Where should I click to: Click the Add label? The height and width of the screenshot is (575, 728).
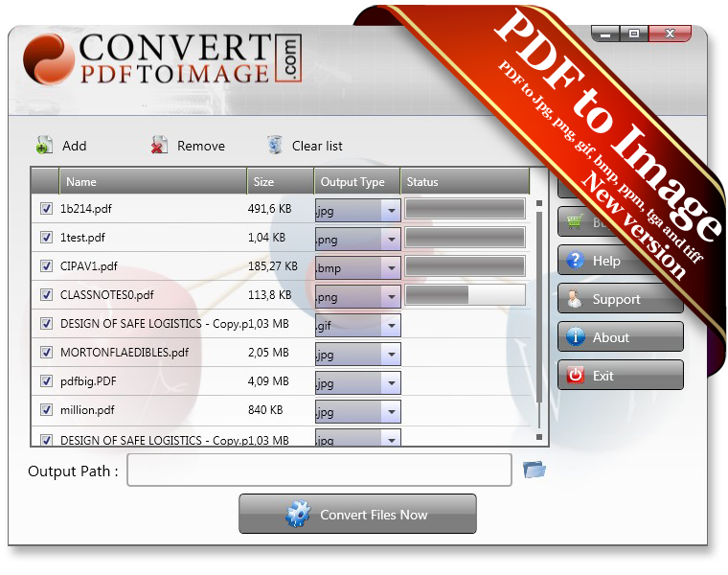click(75, 146)
